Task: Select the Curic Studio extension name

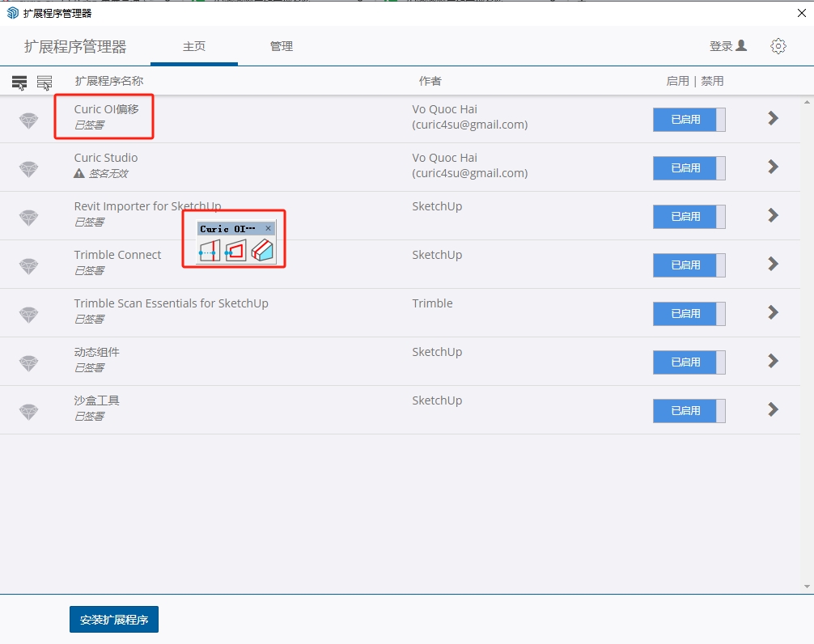Action: [106, 158]
